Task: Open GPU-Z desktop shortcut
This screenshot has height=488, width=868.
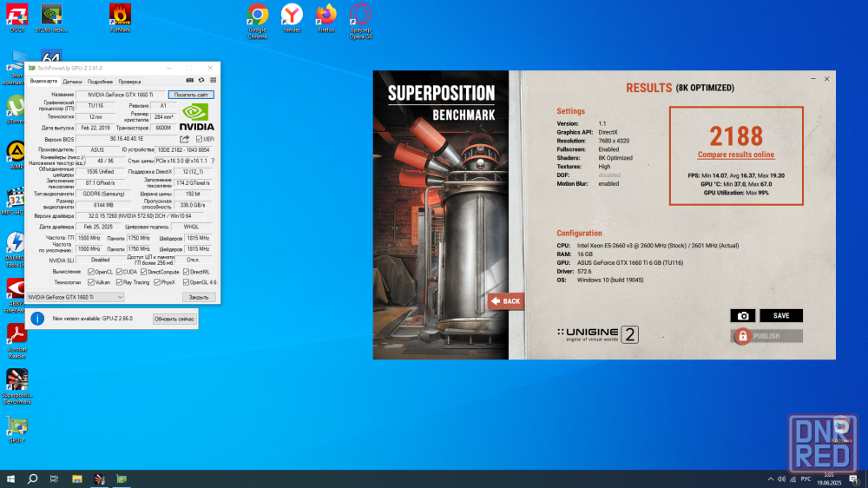Action: pos(16,430)
